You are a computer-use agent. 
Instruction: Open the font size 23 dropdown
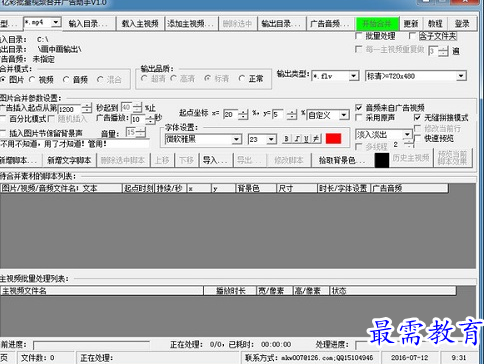pyautogui.click(x=272, y=139)
